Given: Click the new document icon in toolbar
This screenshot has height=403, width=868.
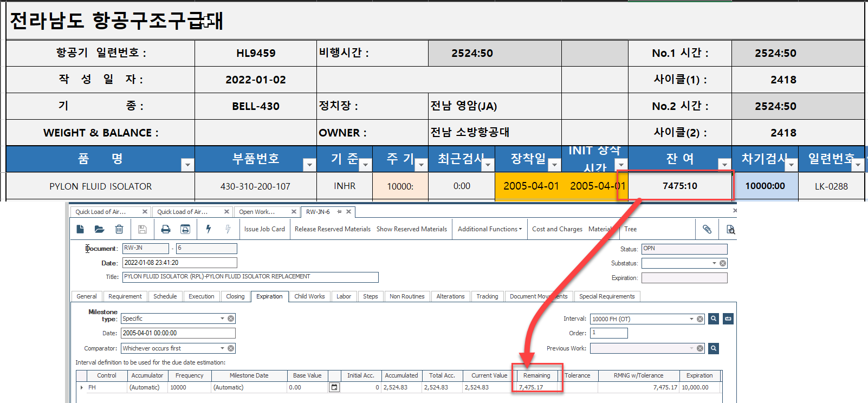Looking at the screenshot, I should [80, 229].
